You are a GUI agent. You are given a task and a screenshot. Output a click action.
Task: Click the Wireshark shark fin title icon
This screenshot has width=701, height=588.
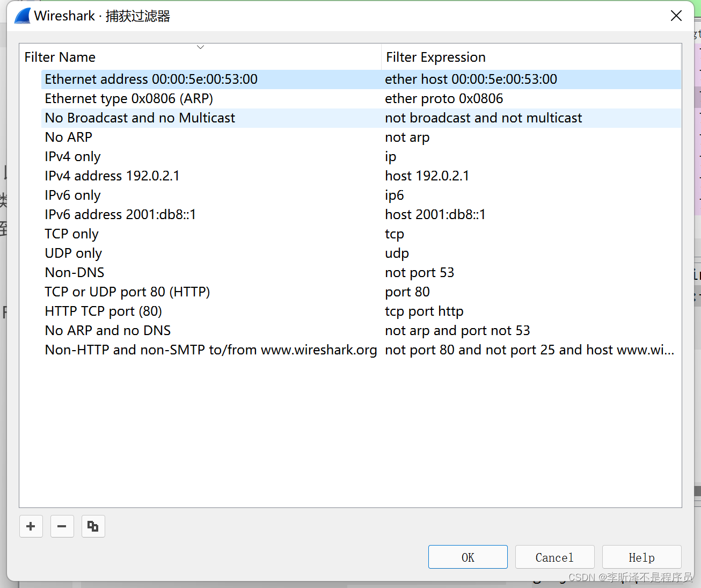[23, 16]
